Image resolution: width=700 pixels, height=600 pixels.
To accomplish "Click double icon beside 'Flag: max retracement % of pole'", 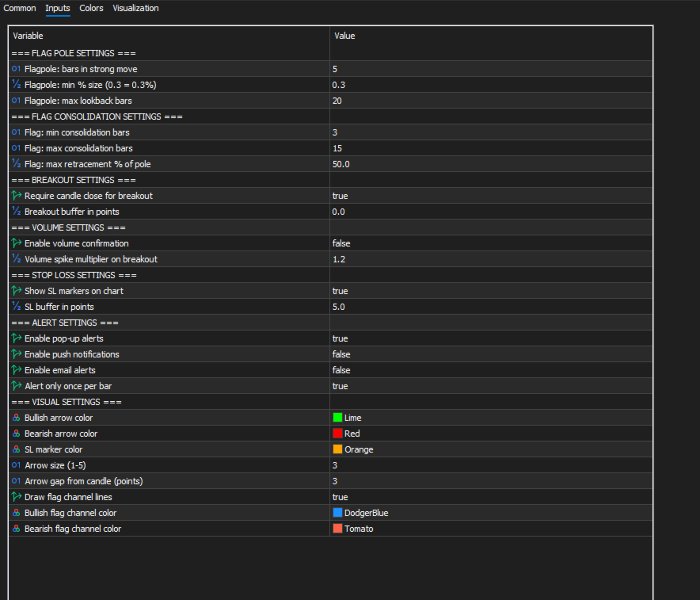I will click(16, 164).
